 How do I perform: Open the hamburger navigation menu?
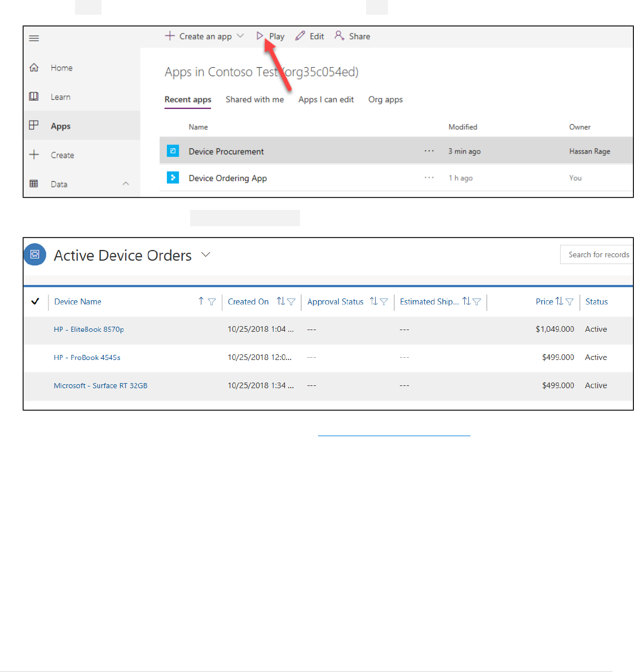(34, 38)
